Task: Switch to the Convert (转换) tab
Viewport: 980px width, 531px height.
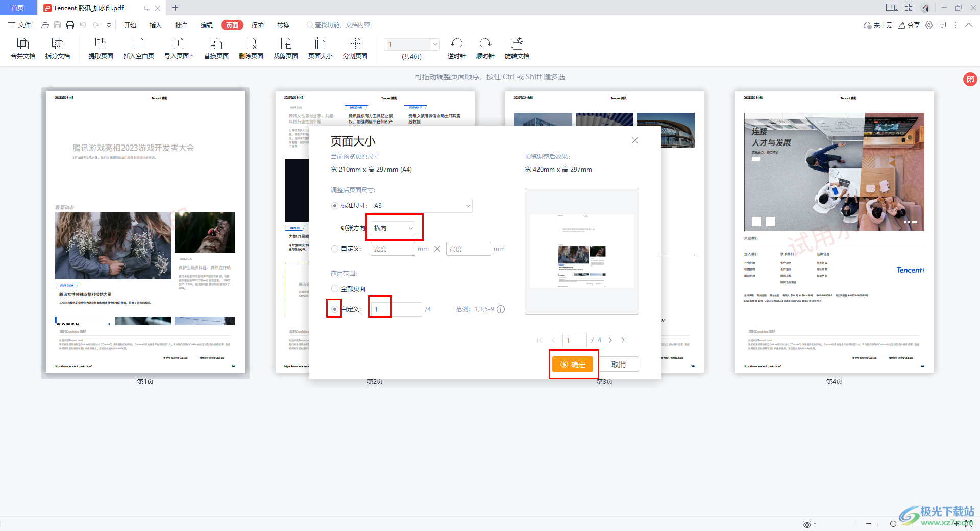Action: (283, 25)
